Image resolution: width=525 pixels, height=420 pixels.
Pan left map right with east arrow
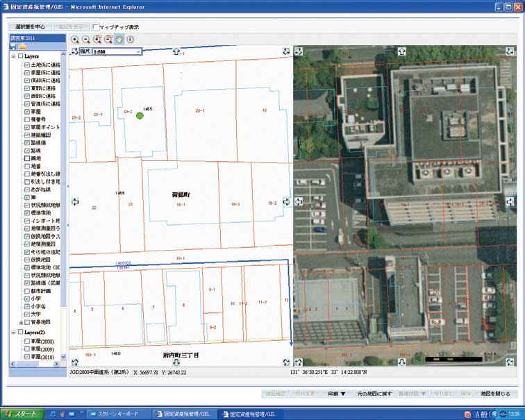[287, 201]
